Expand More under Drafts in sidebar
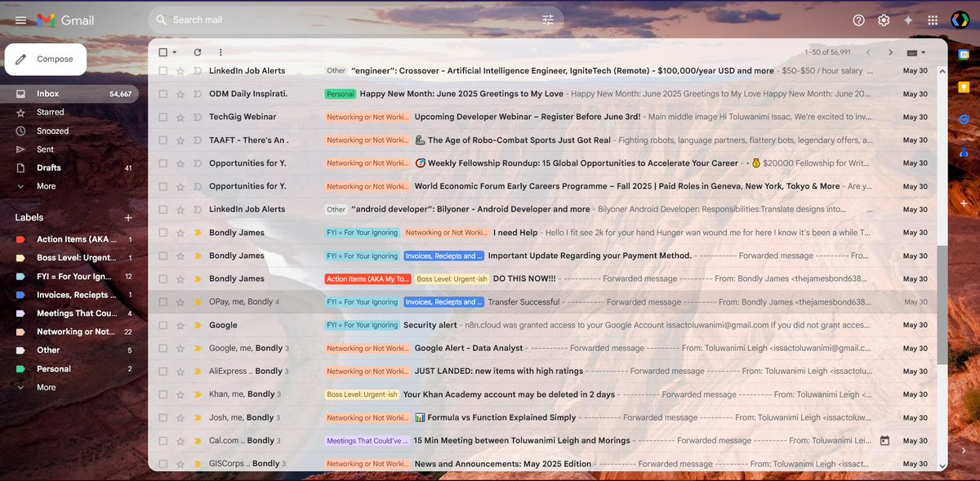 (x=47, y=186)
